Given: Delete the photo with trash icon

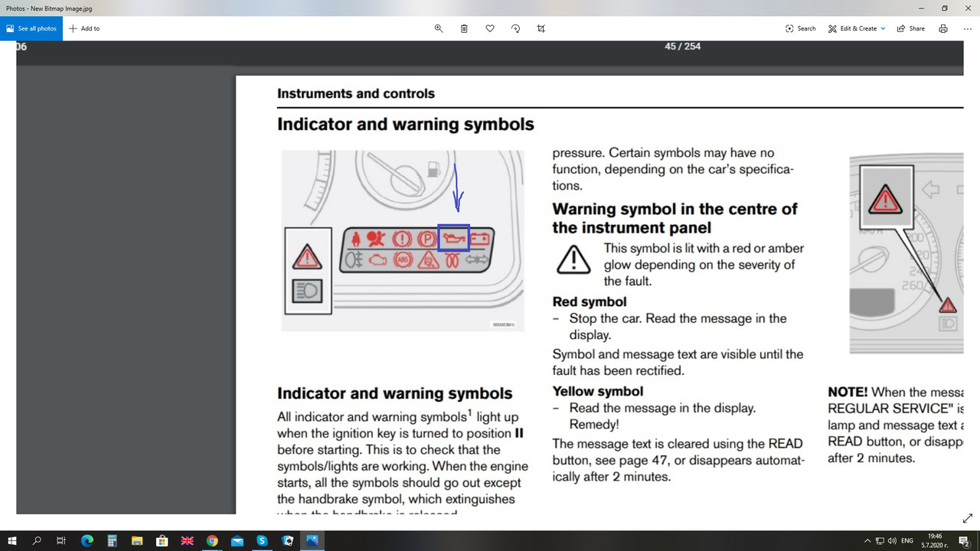Looking at the screenshot, I should tap(464, 28).
